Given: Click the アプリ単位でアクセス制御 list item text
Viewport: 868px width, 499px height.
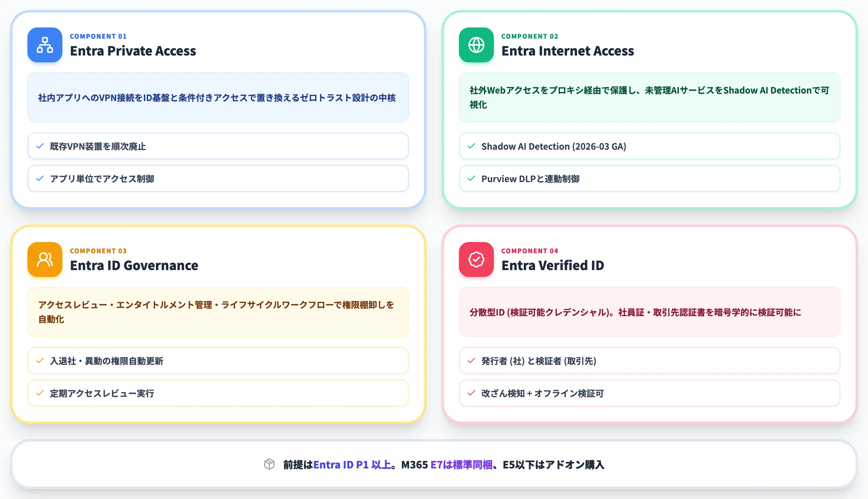Looking at the screenshot, I should pos(102,179).
